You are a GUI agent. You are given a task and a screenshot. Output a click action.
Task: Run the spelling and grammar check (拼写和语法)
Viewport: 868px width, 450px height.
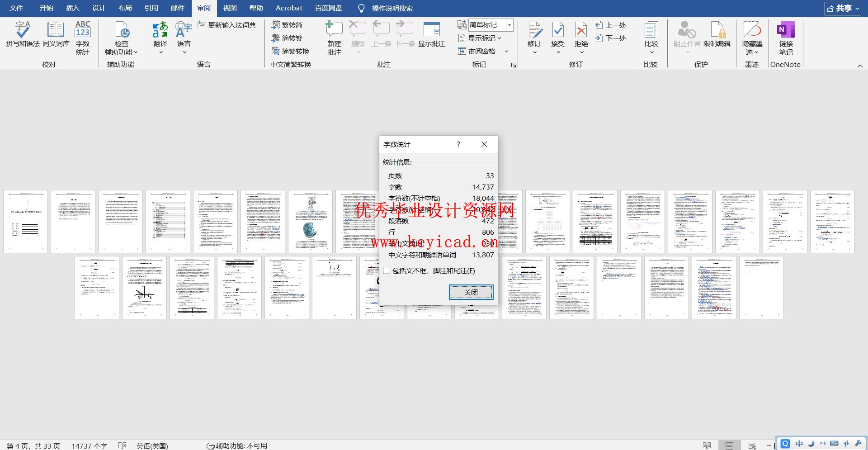[x=23, y=34]
